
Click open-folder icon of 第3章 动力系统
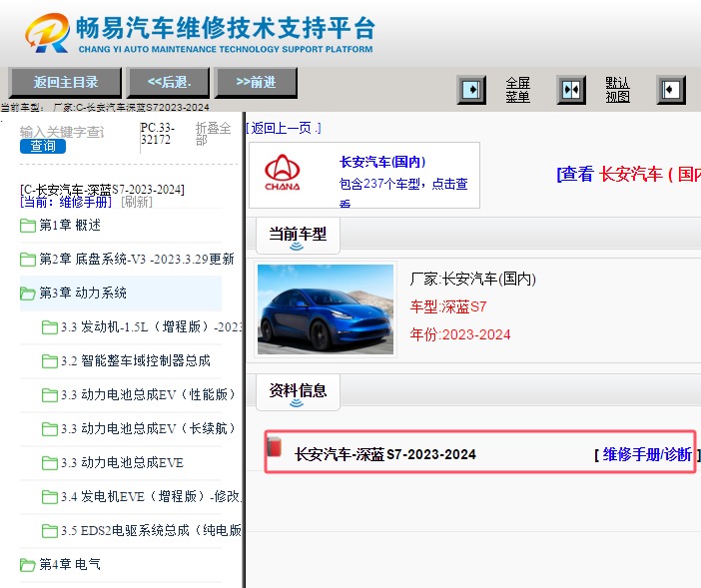pos(28,294)
